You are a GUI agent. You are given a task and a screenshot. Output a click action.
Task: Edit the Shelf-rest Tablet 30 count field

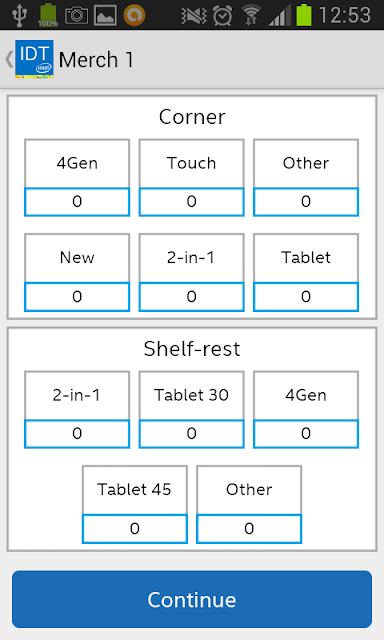[191, 434]
